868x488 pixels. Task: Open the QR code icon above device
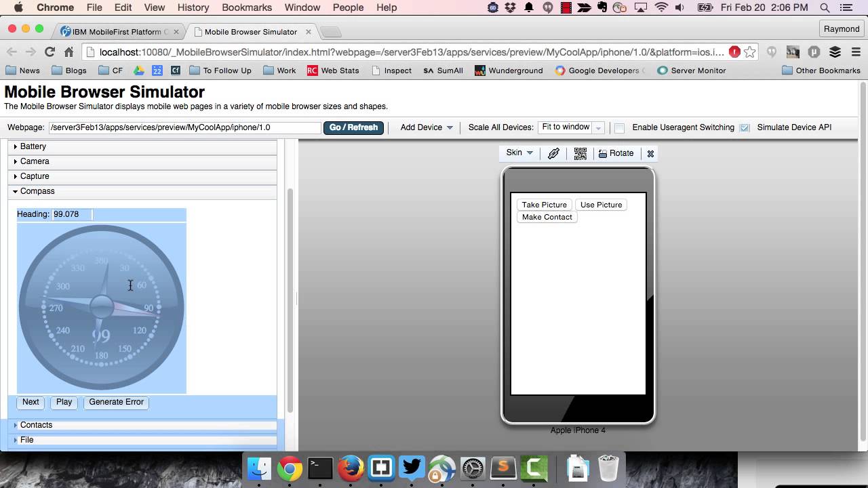pyautogui.click(x=580, y=153)
